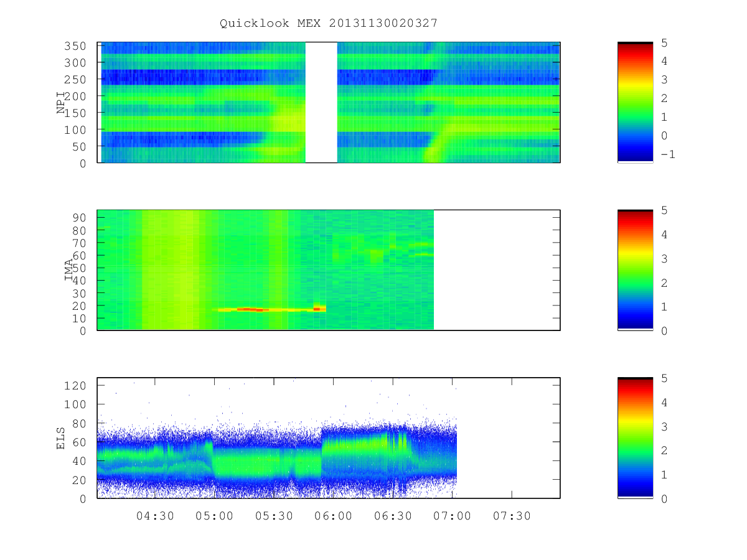The height and width of the screenshot is (560, 747).
Task: Pick the 10 tick on IMA axis
Action: 79,318
